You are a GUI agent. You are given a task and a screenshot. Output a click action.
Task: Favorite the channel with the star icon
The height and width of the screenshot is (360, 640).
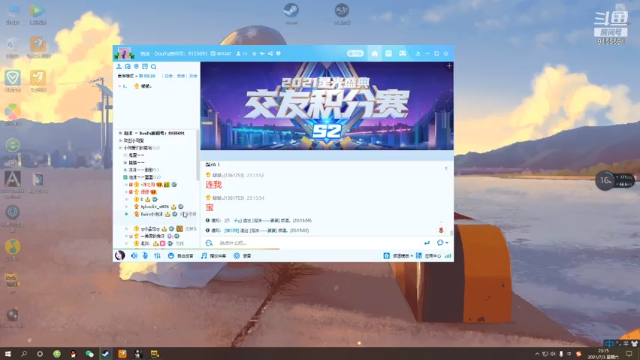tap(254, 53)
